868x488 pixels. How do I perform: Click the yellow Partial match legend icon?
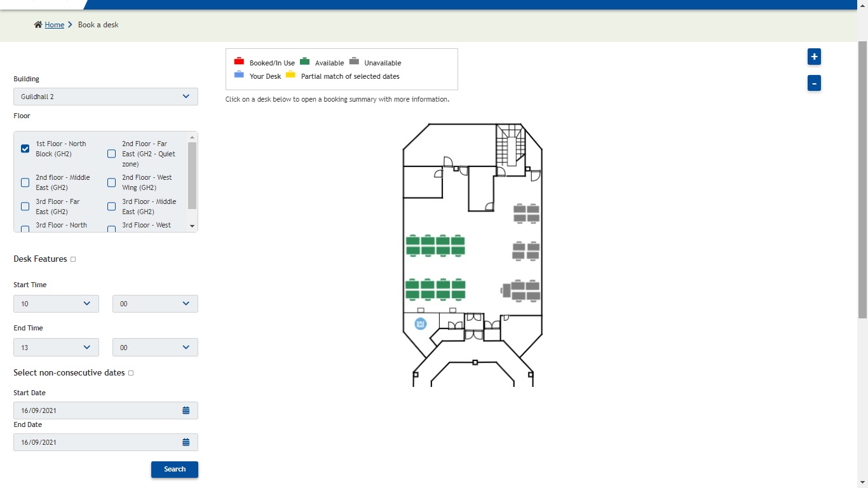pyautogui.click(x=290, y=74)
